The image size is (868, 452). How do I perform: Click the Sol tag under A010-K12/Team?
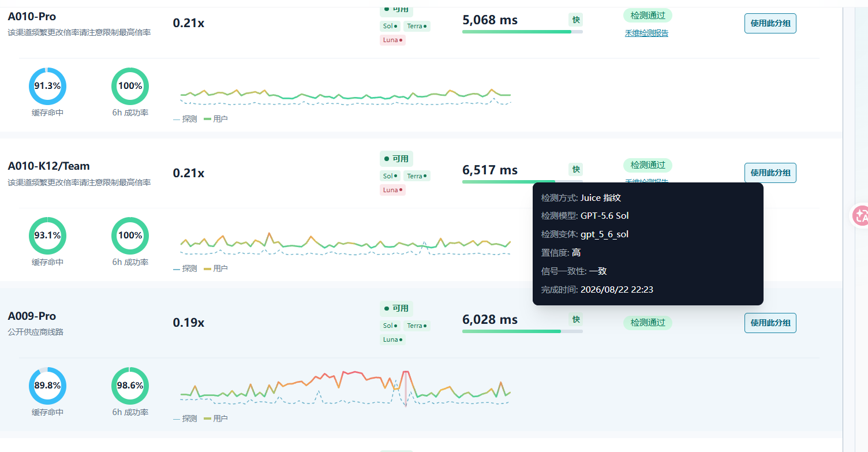(390, 176)
